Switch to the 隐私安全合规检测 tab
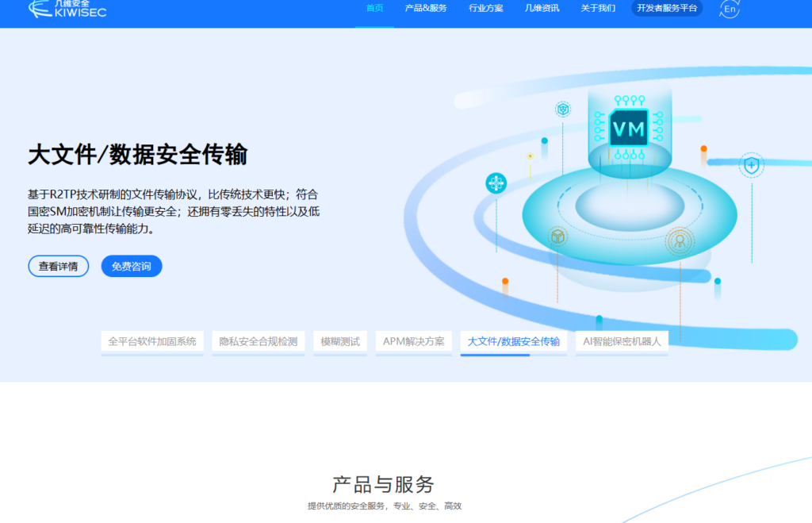Screen dimensions: 812x523 258,341
